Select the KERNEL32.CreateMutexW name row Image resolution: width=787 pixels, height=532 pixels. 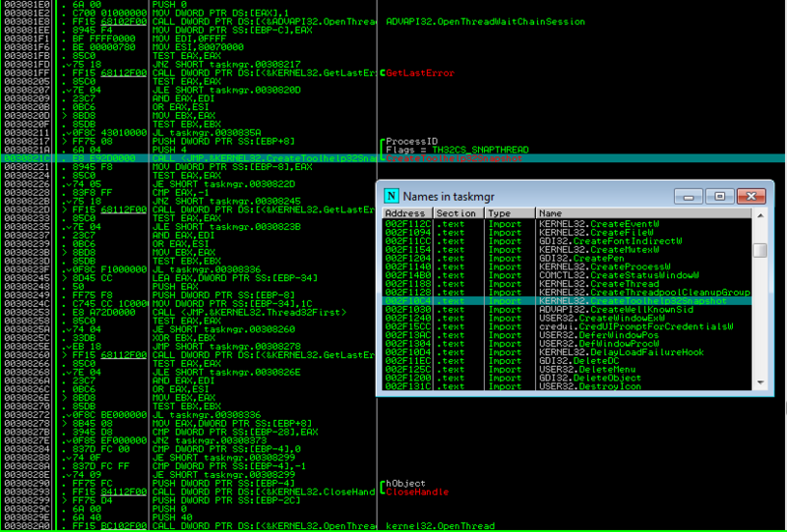[x=567, y=250]
